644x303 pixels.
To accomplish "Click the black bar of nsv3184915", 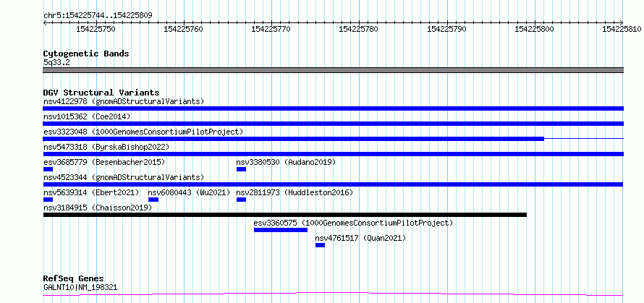I will [x=285, y=215].
